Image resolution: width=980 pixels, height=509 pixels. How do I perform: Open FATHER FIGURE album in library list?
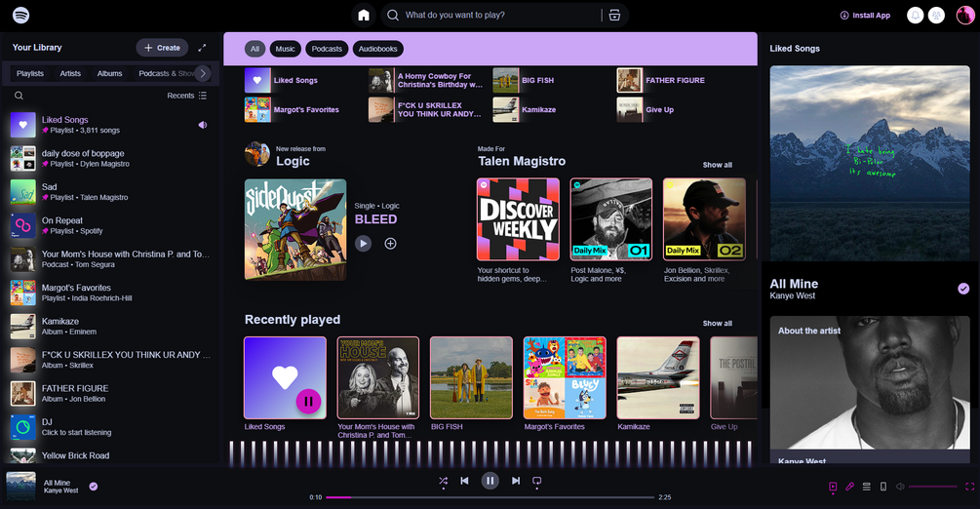(x=110, y=393)
